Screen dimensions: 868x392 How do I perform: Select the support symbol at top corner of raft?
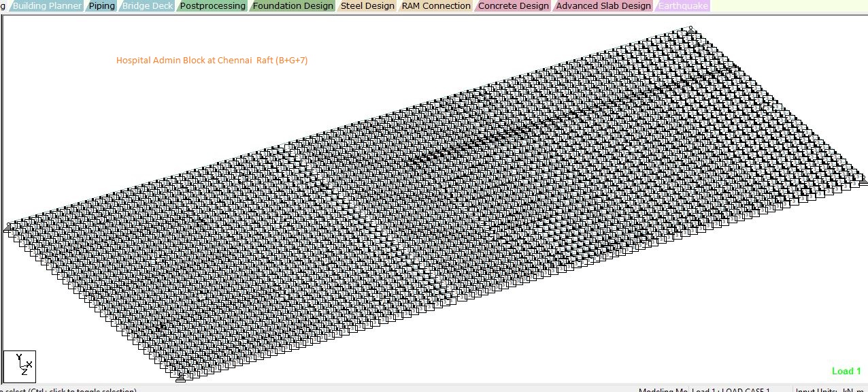tap(691, 31)
